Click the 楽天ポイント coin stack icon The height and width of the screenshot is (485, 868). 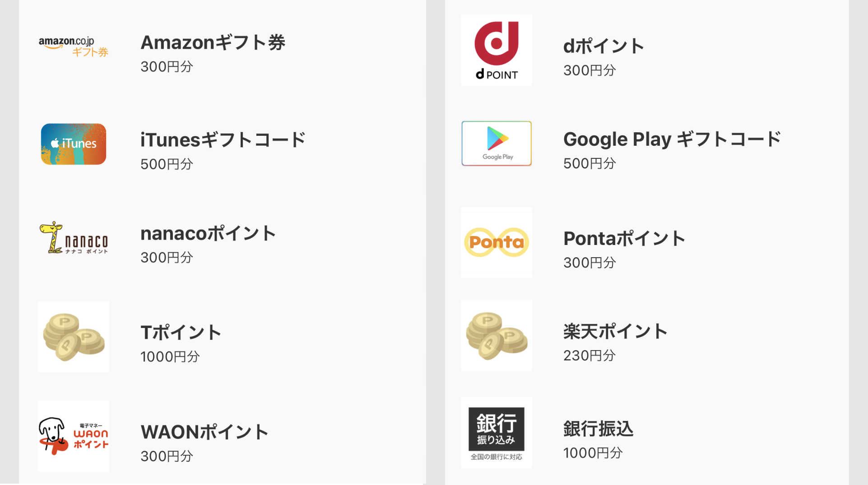(497, 336)
